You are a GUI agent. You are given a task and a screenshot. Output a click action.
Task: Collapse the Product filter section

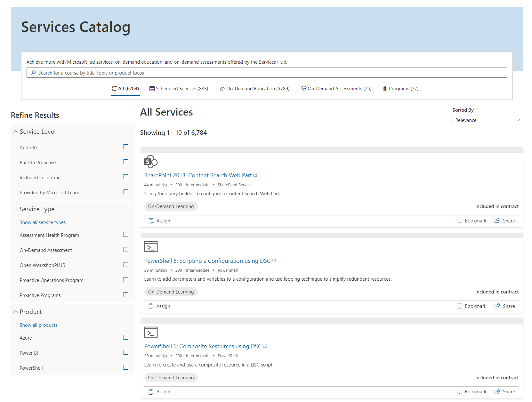click(15, 312)
